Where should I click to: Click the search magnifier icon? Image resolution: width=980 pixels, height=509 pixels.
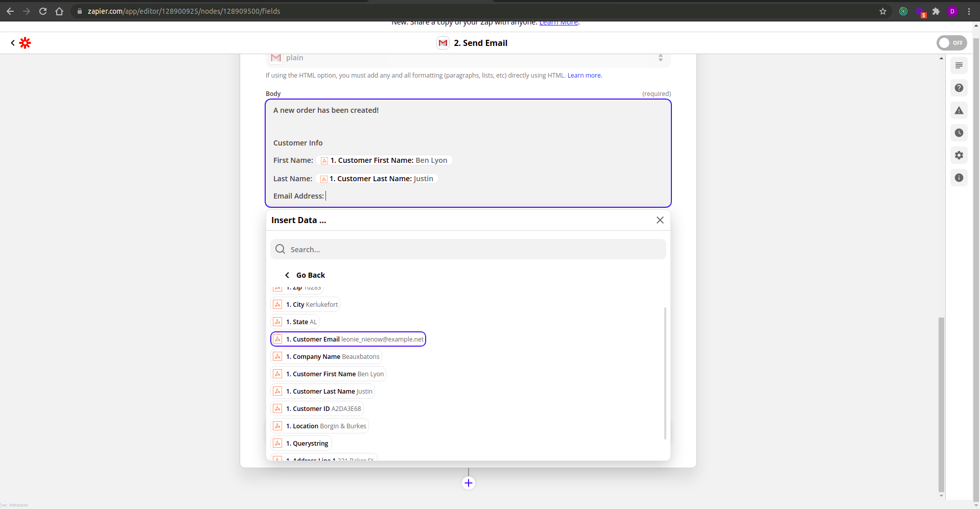tap(281, 249)
